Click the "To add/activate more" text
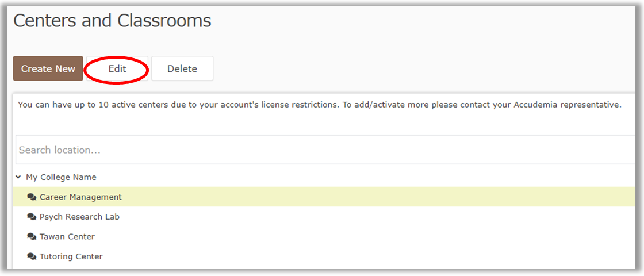 [385, 105]
